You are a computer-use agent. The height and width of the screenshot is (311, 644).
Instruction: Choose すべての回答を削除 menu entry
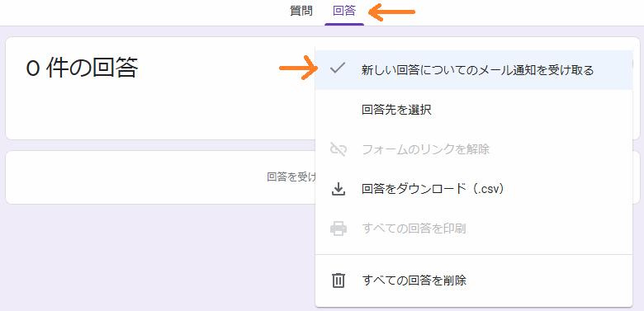[474, 280]
